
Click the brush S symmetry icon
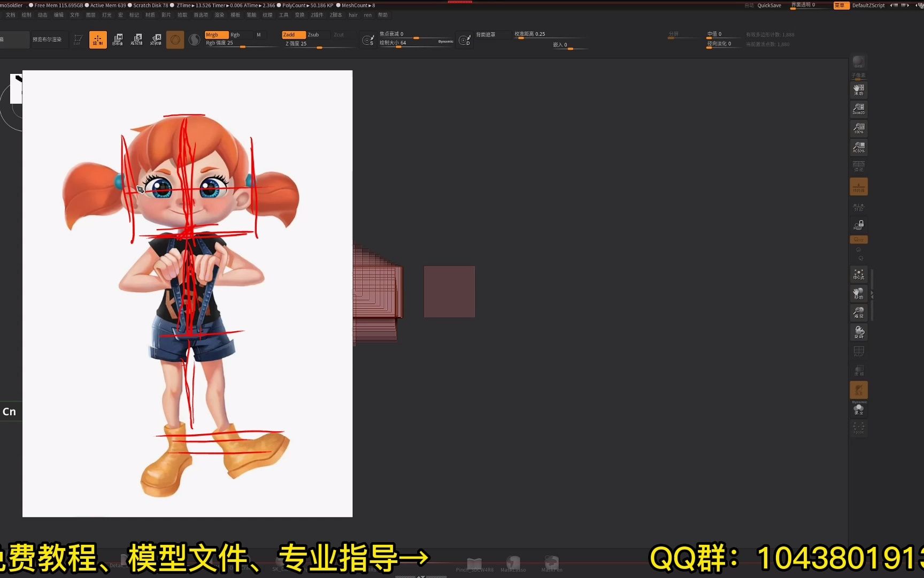coord(368,40)
